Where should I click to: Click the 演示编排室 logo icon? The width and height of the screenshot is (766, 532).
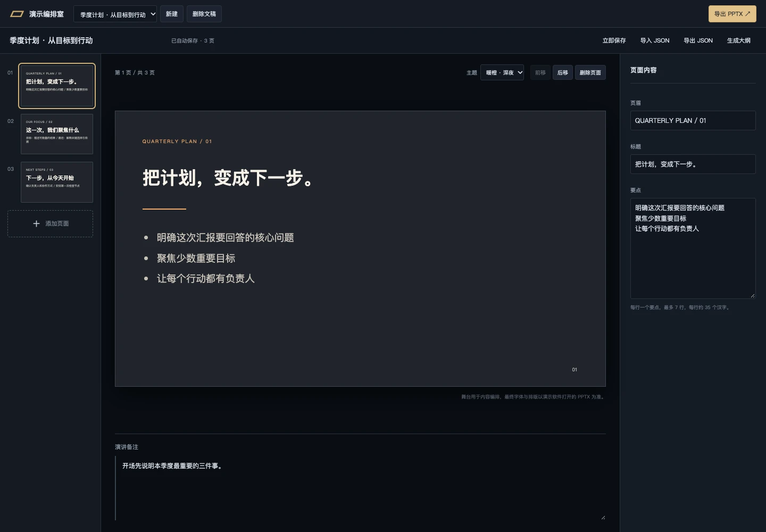(17, 14)
